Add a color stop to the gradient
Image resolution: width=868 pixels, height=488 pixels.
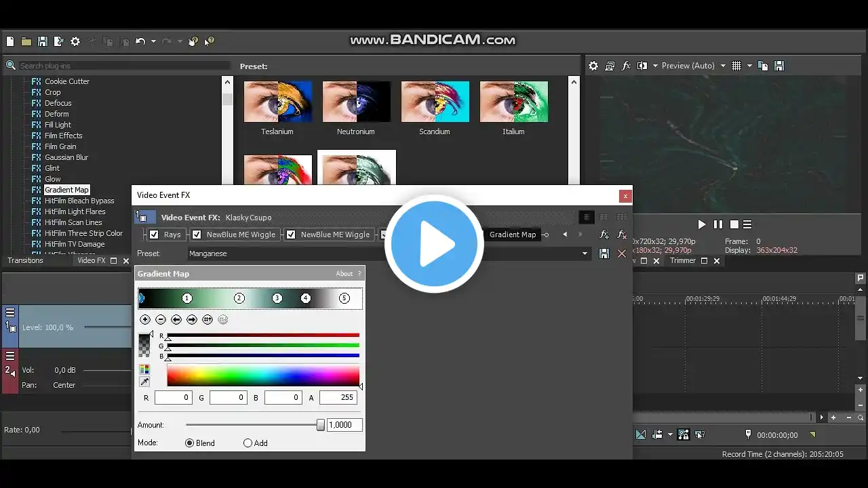(x=145, y=319)
